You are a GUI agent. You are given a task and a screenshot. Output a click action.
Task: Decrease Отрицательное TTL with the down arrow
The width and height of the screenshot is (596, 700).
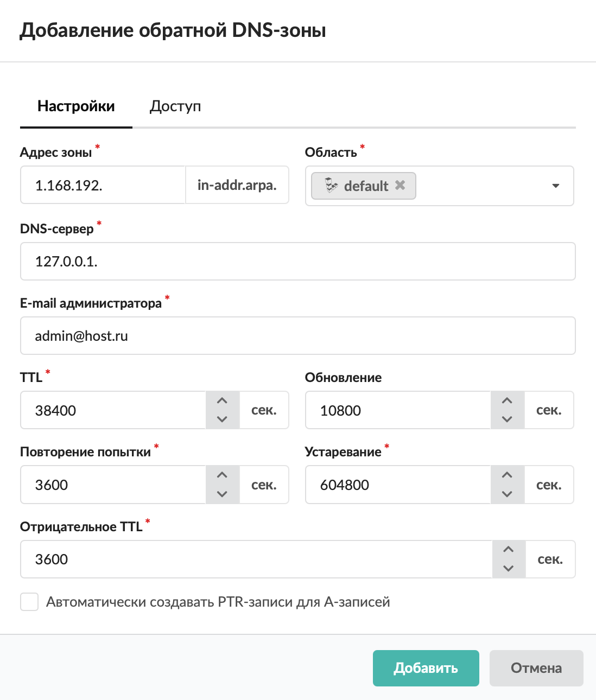pos(508,568)
